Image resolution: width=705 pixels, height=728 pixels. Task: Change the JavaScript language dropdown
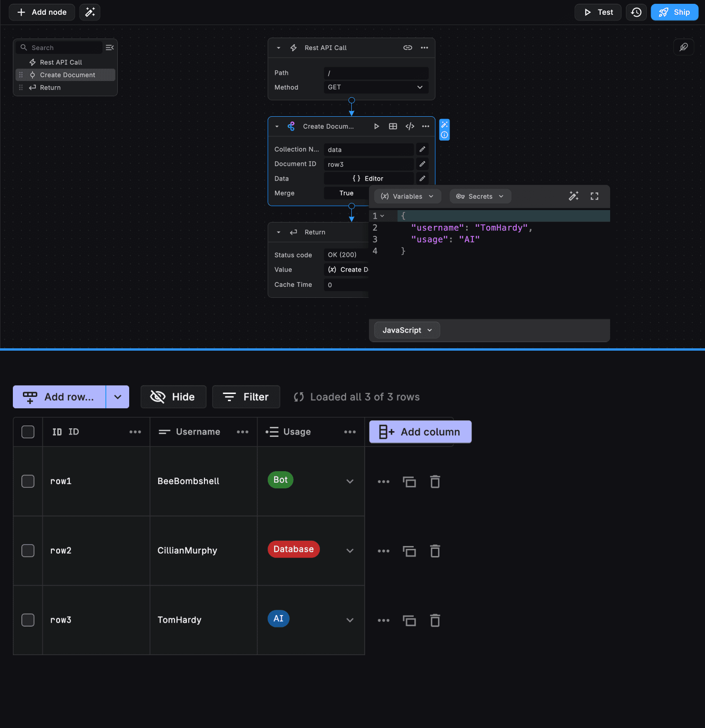click(x=407, y=330)
